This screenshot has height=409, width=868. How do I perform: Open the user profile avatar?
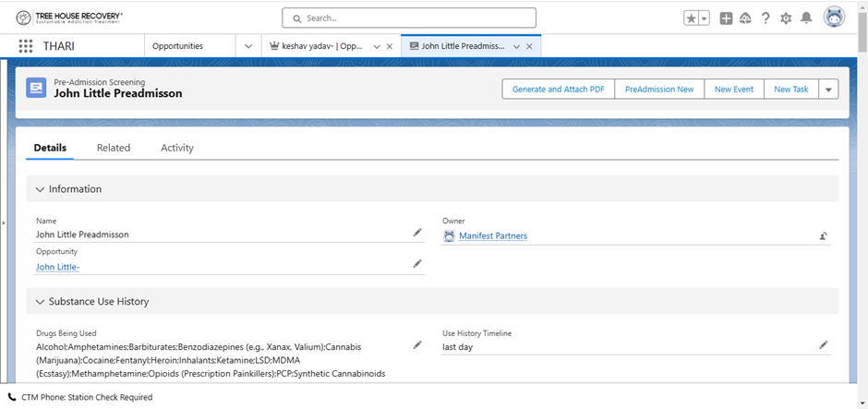(834, 18)
